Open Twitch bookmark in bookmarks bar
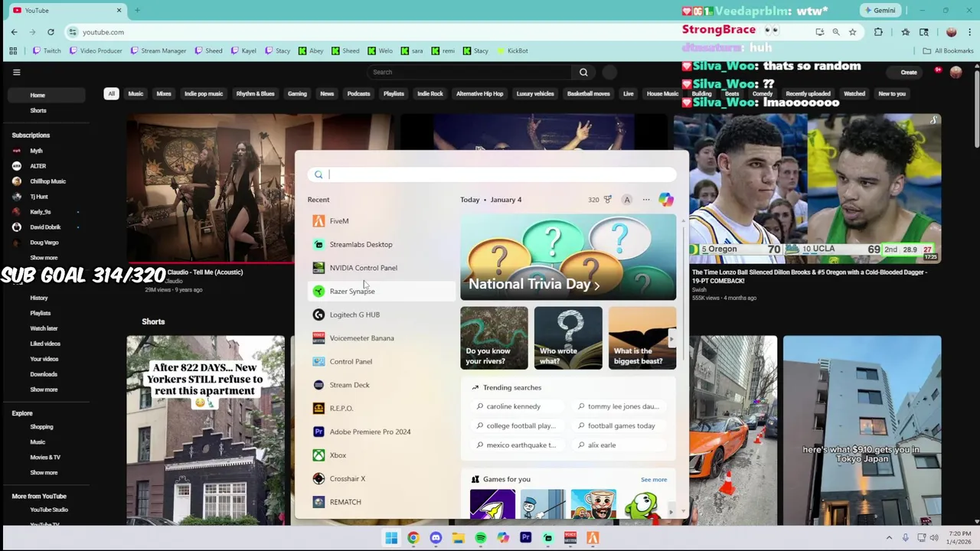 click(x=47, y=51)
